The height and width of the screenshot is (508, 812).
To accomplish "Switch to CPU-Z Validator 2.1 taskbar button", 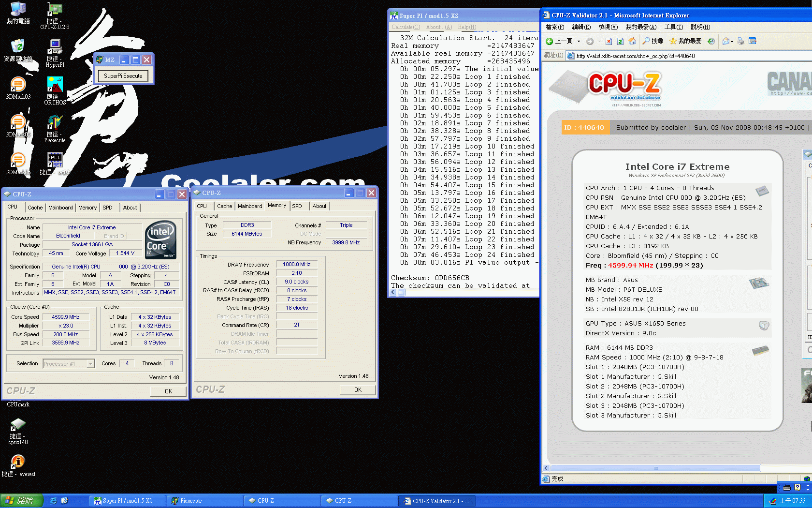I will pyautogui.click(x=437, y=501).
